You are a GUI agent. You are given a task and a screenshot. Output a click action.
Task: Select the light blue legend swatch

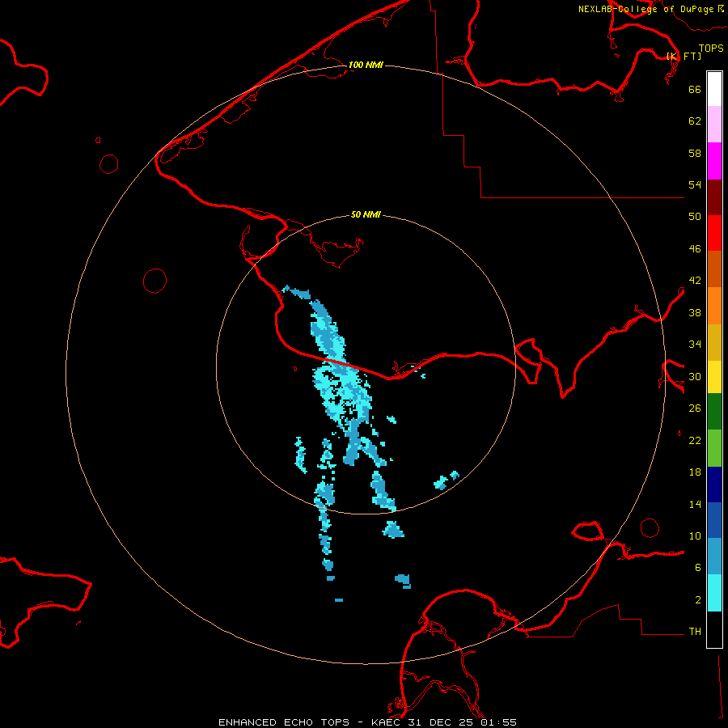[x=714, y=556]
